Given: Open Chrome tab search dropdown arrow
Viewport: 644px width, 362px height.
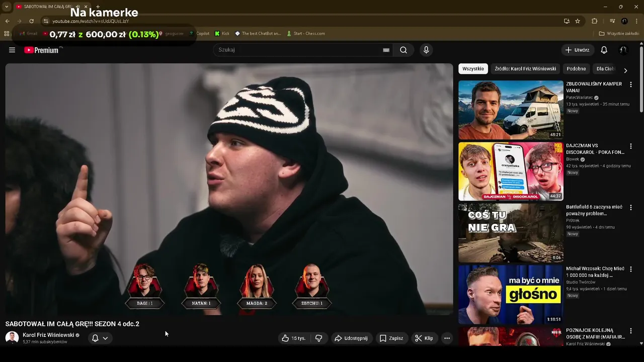Looking at the screenshot, I should pos(7,7).
